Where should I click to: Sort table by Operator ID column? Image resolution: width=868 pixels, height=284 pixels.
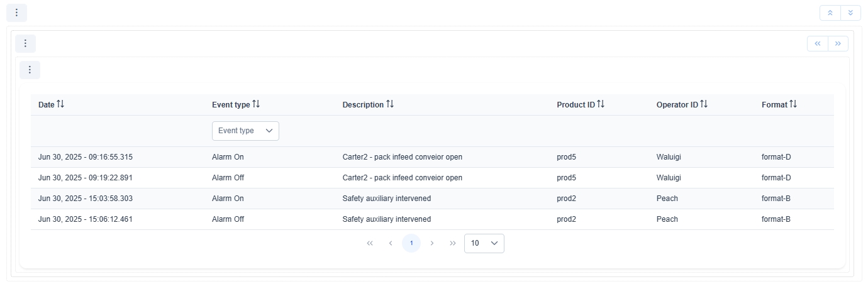[704, 104]
